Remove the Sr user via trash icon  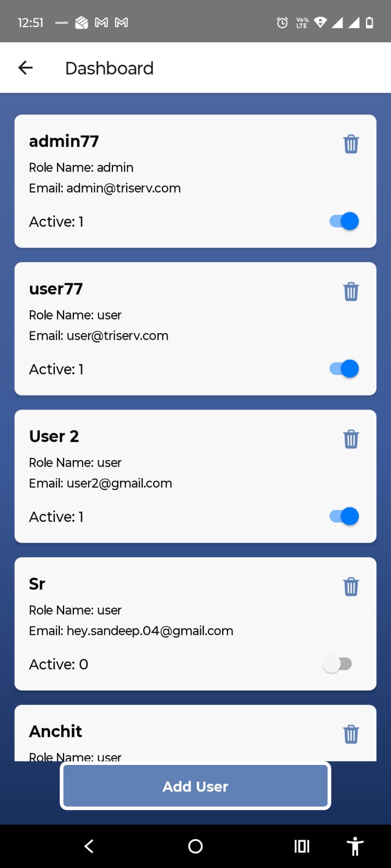pyautogui.click(x=351, y=586)
